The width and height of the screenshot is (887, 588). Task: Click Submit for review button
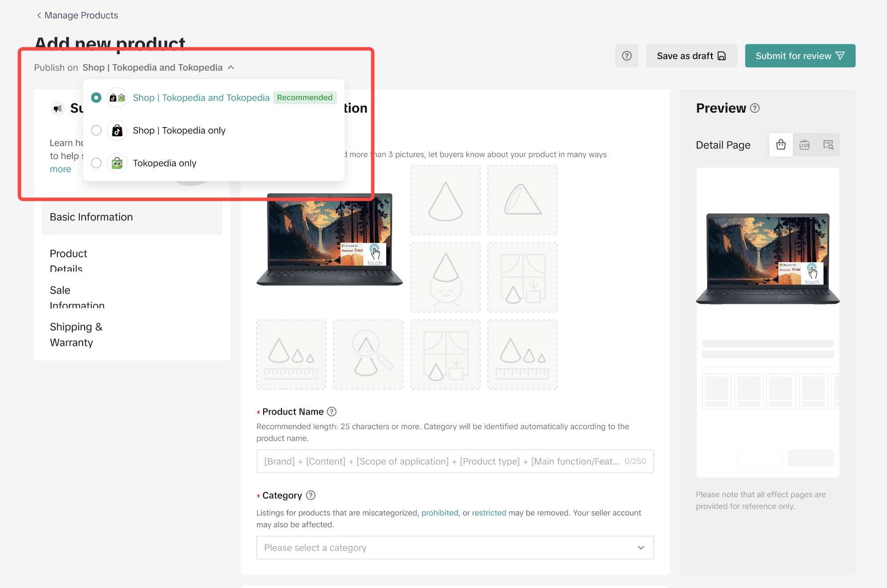click(800, 56)
